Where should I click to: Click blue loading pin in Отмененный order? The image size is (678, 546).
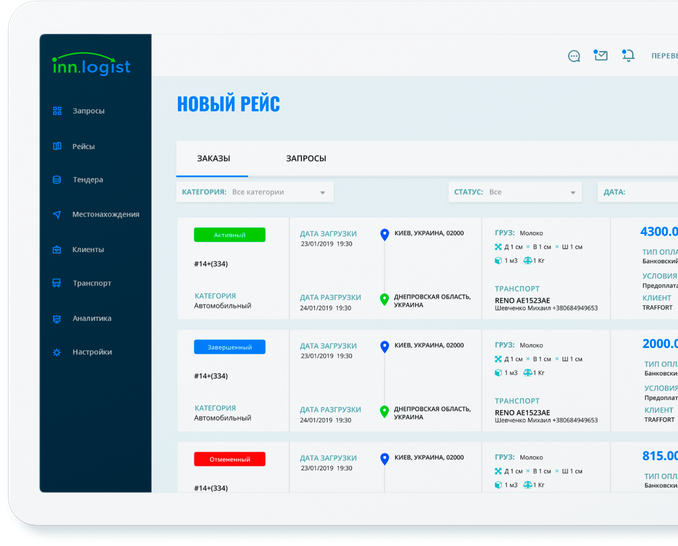384,459
